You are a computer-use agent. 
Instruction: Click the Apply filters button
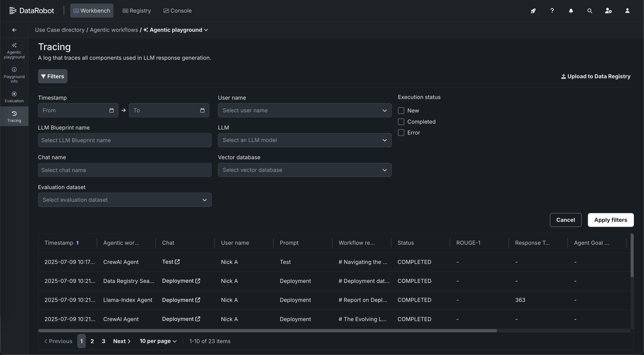(610, 220)
